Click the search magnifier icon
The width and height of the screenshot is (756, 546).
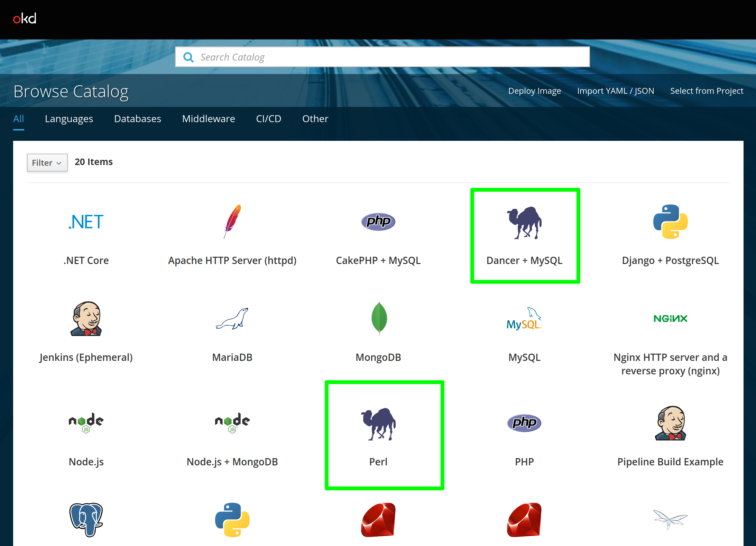(188, 57)
